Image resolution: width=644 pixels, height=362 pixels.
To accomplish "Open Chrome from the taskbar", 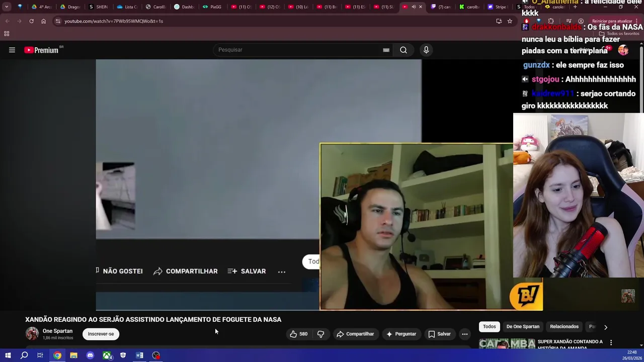I will [x=57, y=355].
